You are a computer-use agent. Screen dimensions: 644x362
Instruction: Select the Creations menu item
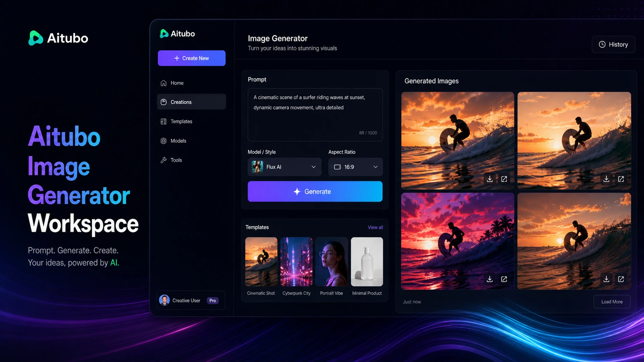(191, 102)
